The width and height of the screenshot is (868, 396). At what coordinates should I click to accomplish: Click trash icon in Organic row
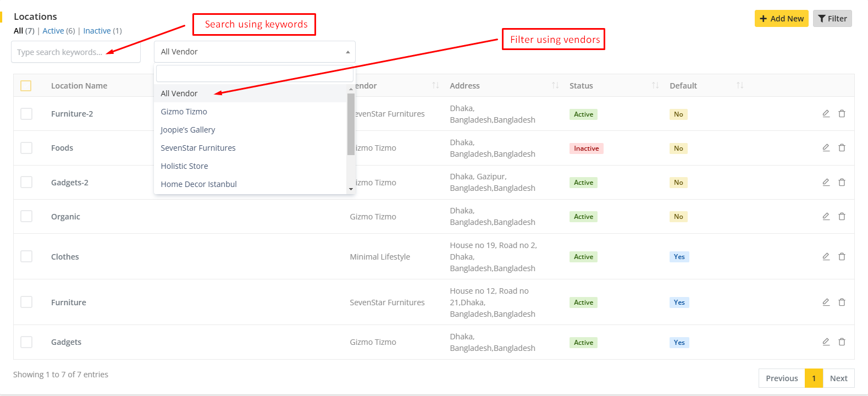[842, 217]
